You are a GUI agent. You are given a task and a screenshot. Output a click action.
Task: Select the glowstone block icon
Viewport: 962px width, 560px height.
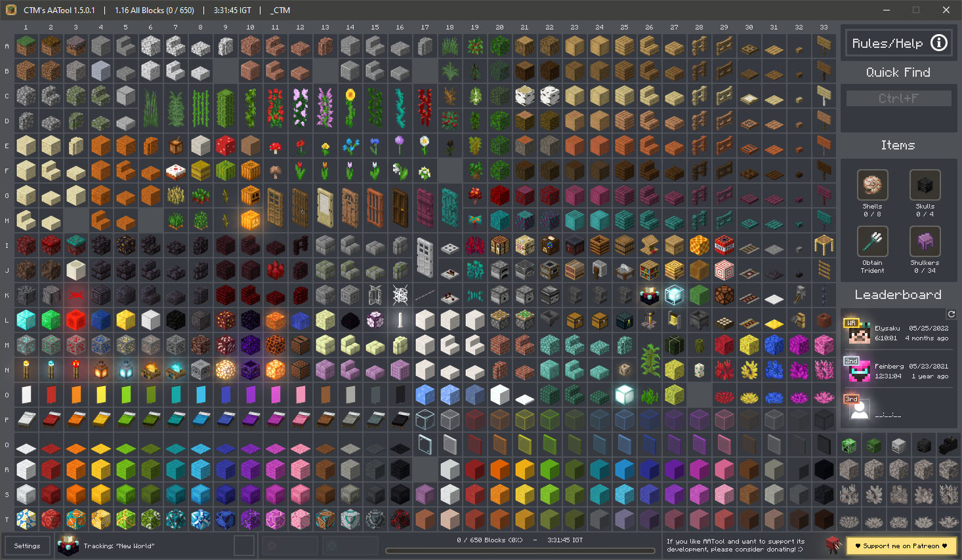[x=225, y=370]
